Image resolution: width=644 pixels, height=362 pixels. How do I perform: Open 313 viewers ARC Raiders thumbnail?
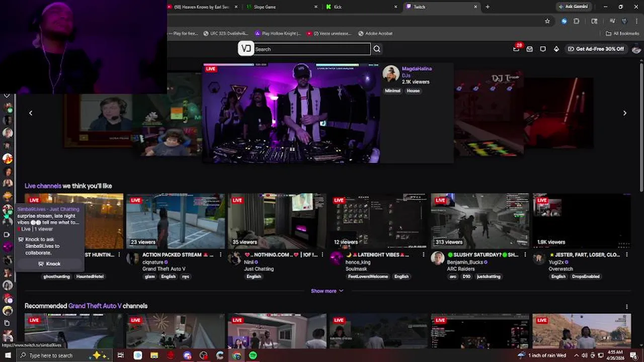tap(480, 221)
